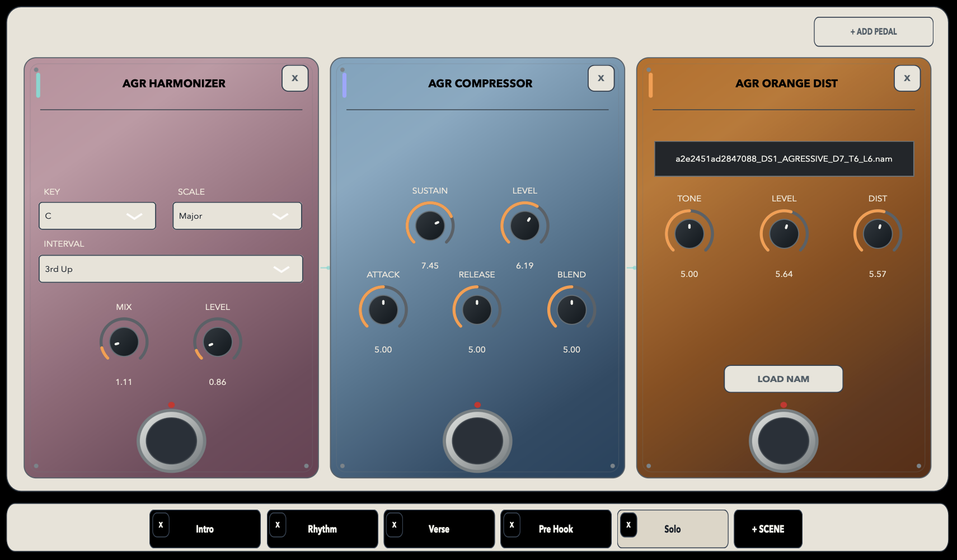The height and width of the screenshot is (560, 957).
Task: Click the LOAD NAM button
Action: click(784, 379)
